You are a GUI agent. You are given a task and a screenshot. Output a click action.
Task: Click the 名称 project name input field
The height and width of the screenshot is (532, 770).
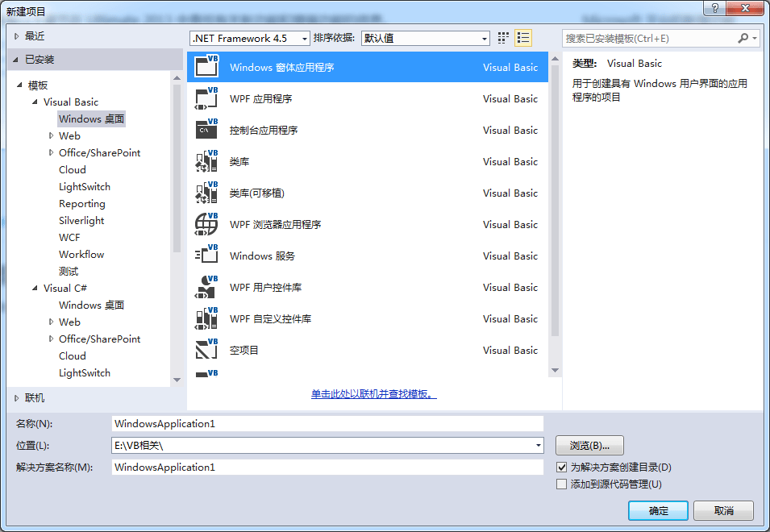(327, 423)
